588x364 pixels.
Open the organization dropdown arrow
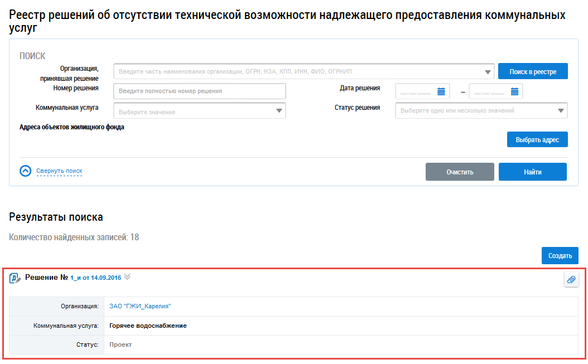488,72
